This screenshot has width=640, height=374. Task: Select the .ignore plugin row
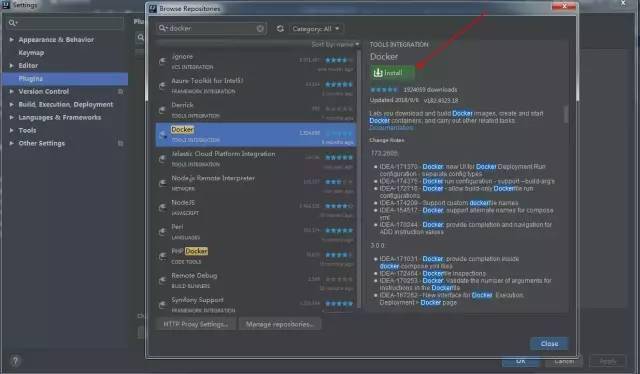pyautogui.click(x=256, y=62)
